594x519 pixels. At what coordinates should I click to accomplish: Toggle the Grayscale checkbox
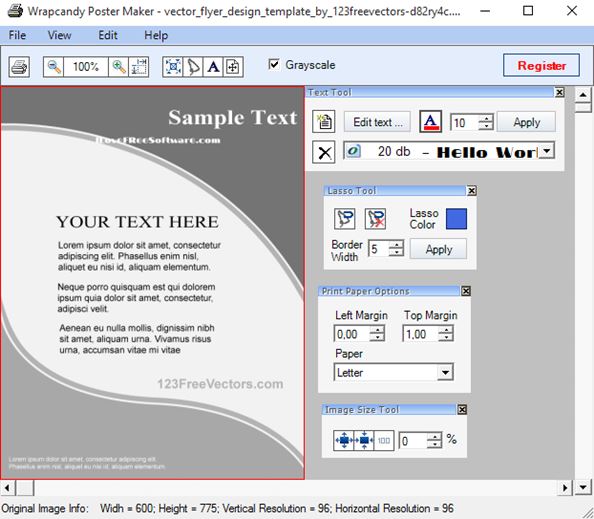click(x=274, y=64)
